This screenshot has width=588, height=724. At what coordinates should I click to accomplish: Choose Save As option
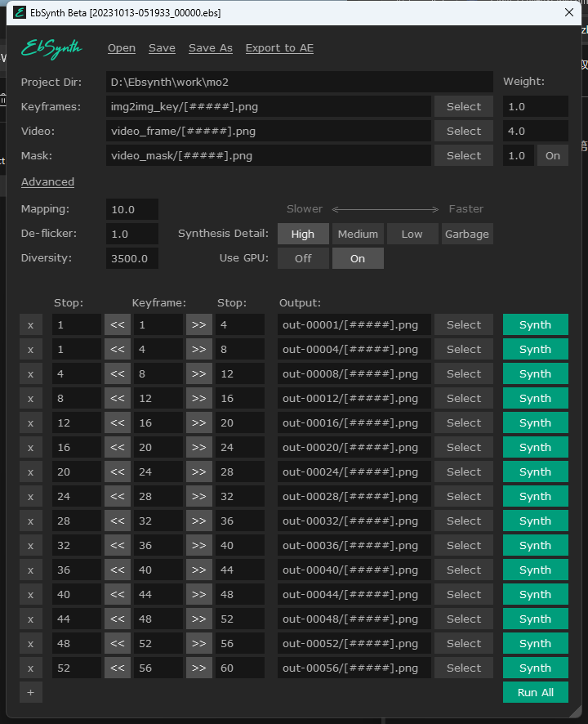pyautogui.click(x=211, y=48)
